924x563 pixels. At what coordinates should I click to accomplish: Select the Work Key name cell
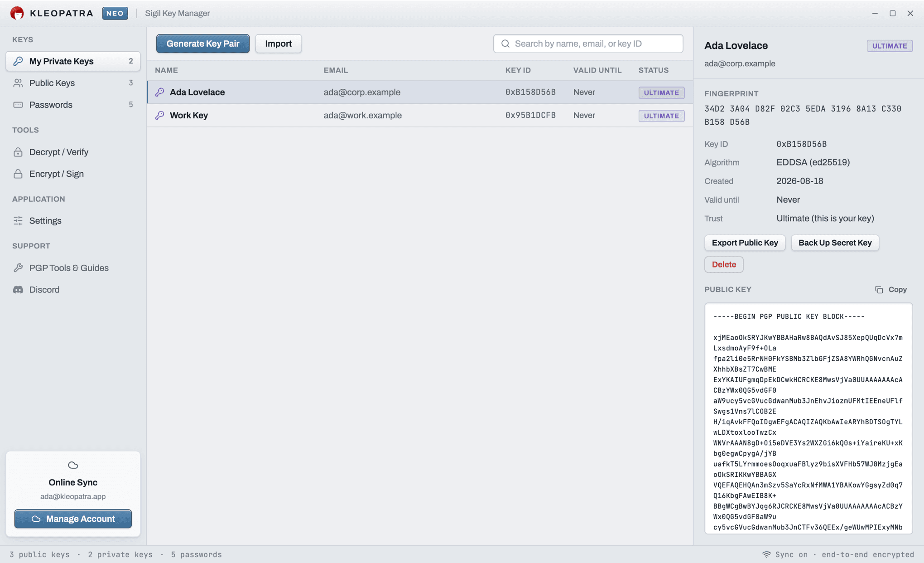(189, 115)
